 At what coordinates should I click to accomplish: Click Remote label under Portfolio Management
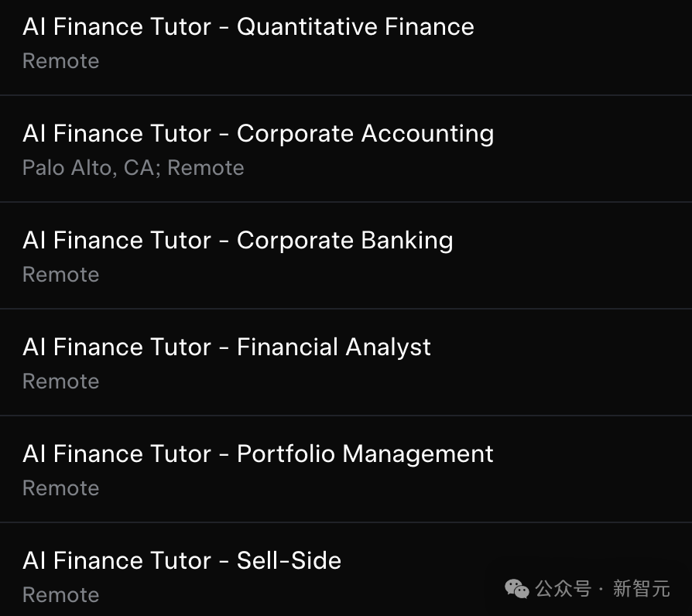click(60, 488)
